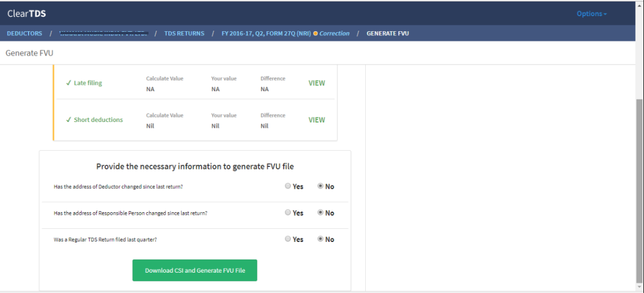
Task: Click the orange Correction status dot
Action: tap(315, 33)
